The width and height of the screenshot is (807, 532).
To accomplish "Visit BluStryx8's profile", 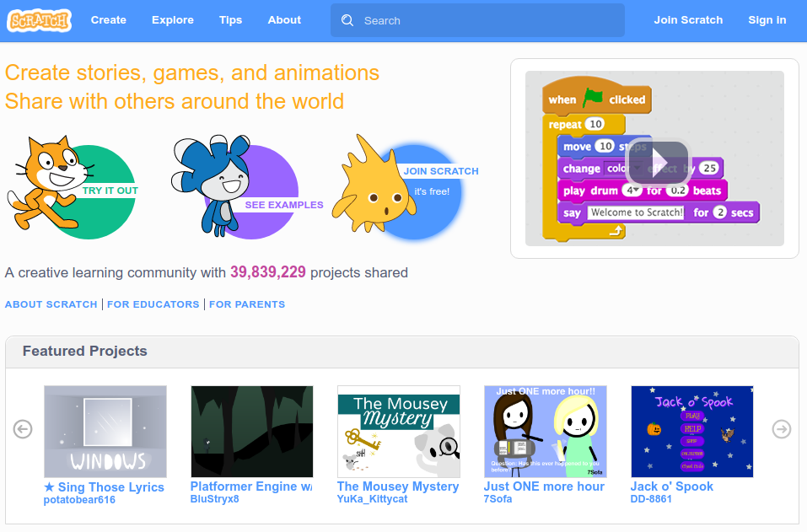I will [215, 498].
